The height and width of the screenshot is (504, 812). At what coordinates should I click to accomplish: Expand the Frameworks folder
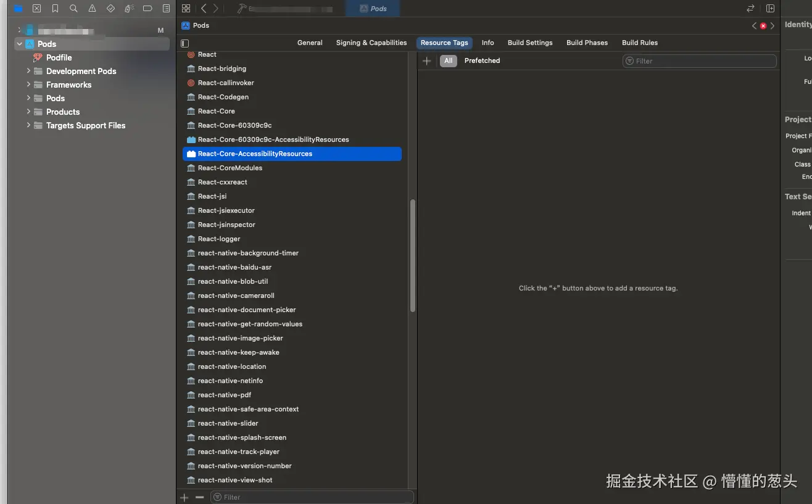coord(28,85)
